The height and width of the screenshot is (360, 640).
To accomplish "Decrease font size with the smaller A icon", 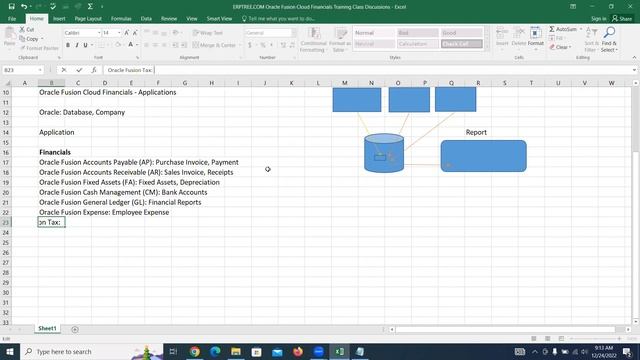I will point(135,33).
